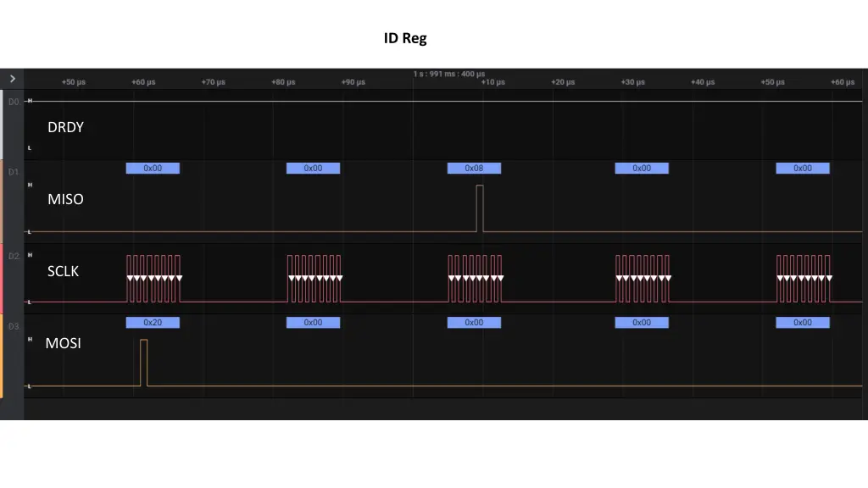The height and width of the screenshot is (488, 868).
Task: Select the D0 channel label
Action: coord(13,102)
